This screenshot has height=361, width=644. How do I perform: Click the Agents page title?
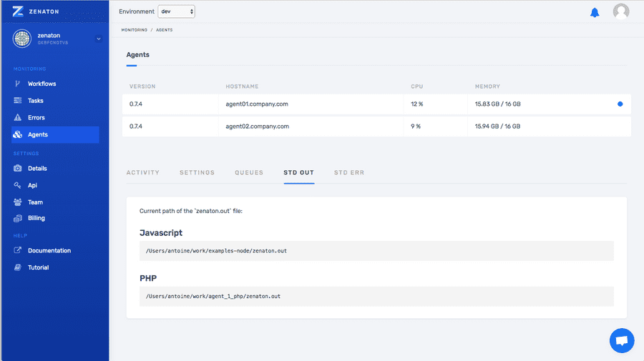(x=138, y=54)
